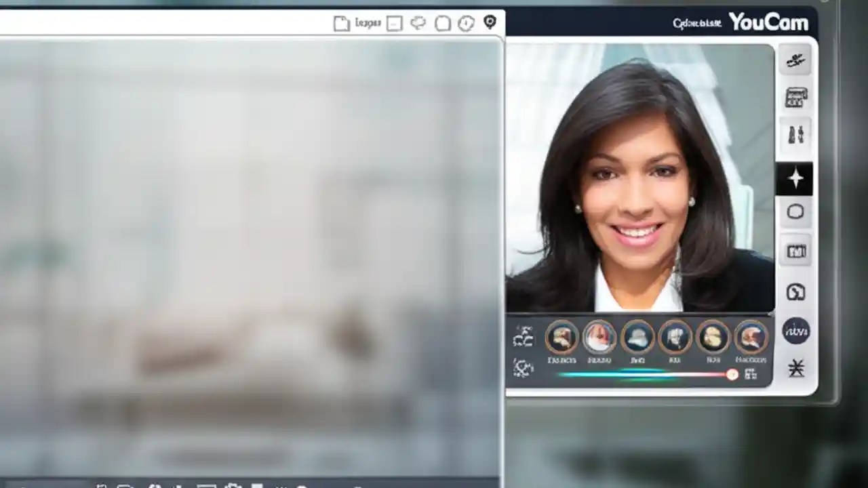
Task: Open the small square dropdown next to Images
Action: pos(394,22)
